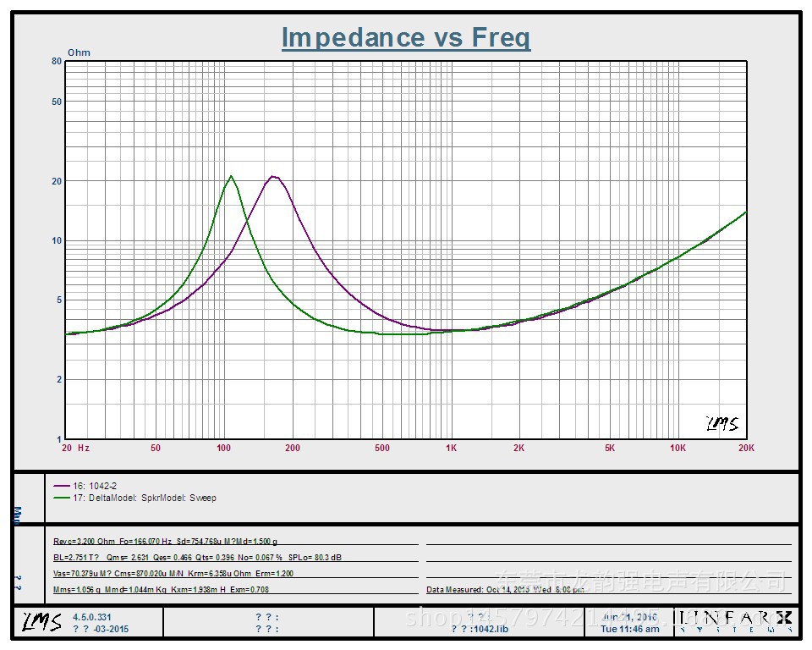Screen dimensions: 812x650
Task: Click the Mms=1.056 g parameter line
Action: coord(161,589)
